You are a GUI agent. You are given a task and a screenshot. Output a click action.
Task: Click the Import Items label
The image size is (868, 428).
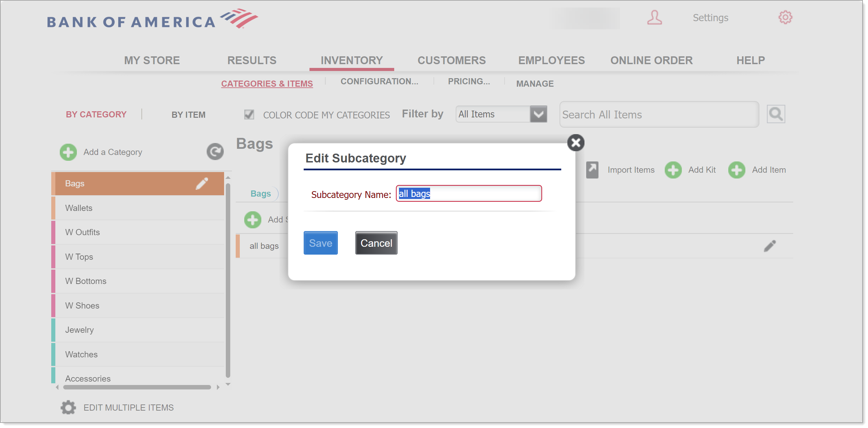[631, 170]
